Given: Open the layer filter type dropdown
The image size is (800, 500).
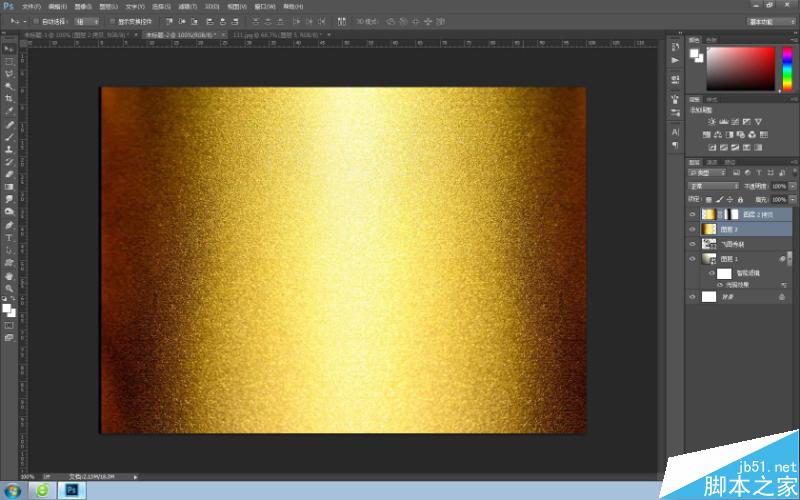Looking at the screenshot, I should [707, 173].
